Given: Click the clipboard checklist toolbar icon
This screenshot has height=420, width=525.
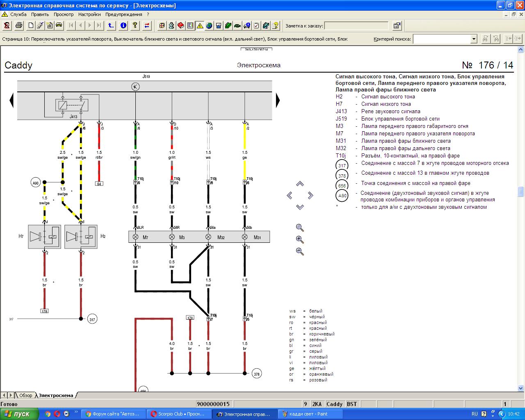Looking at the screenshot, I should [256, 25].
